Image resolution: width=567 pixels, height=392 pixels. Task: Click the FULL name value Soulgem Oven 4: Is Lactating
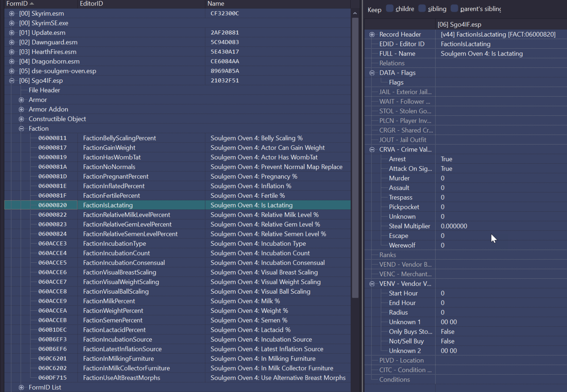(x=482, y=54)
